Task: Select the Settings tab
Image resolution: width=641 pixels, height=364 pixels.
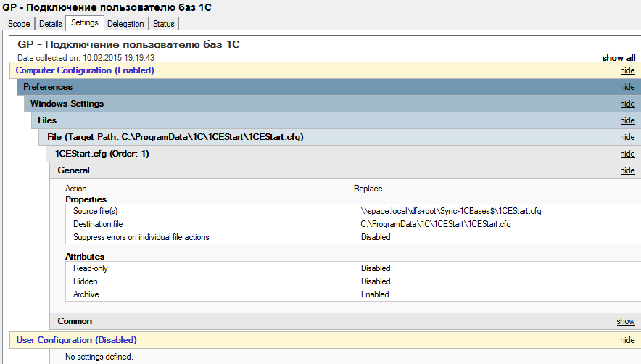Action: (85, 23)
